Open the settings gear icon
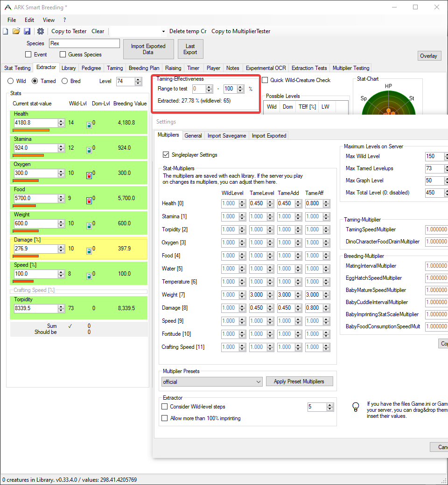The height and width of the screenshot is (485, 448). [x=40, y=31]
